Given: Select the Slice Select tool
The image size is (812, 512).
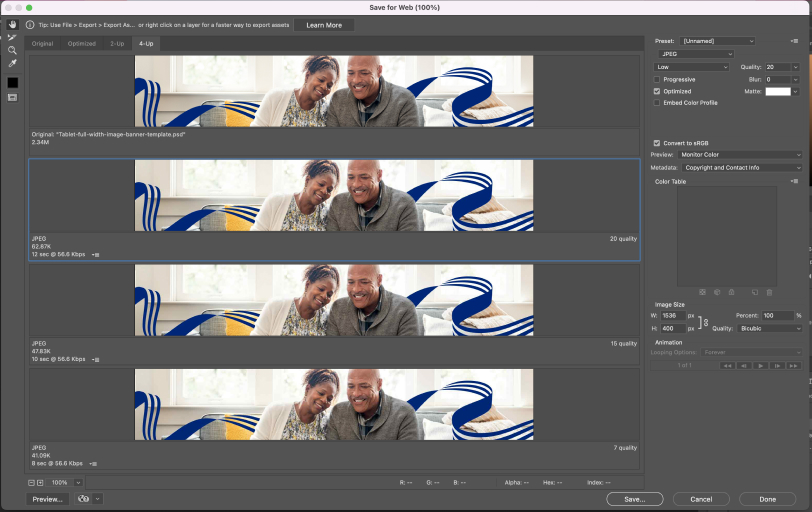Looking at the screenshot, I should (x=12, y=38).
